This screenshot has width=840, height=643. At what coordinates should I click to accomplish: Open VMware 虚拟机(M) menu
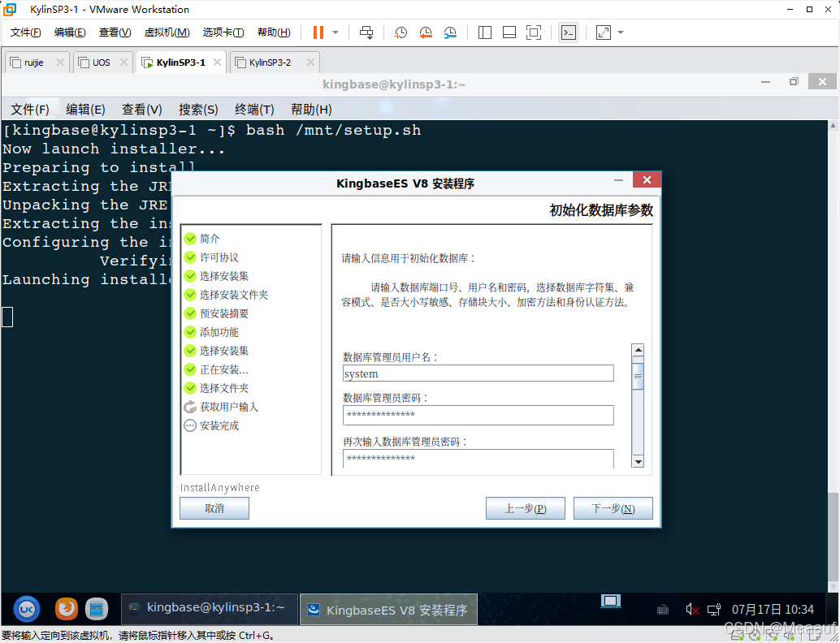click(167, 32)
